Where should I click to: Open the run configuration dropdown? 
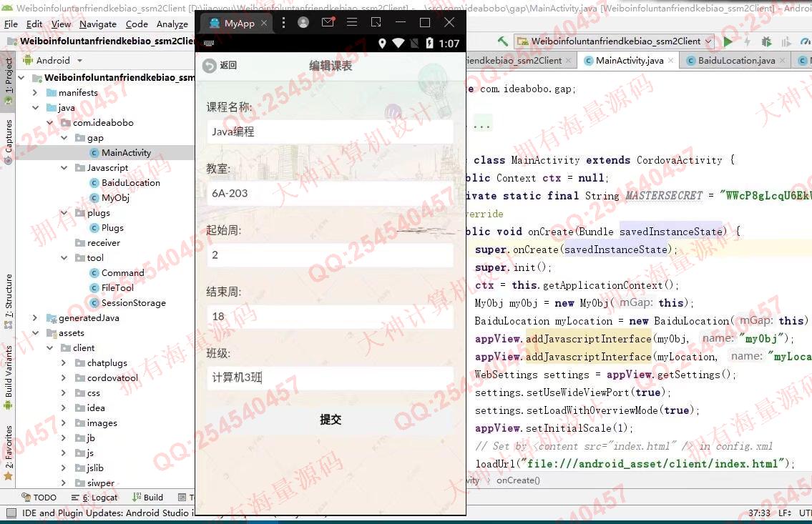pos(615,41)
